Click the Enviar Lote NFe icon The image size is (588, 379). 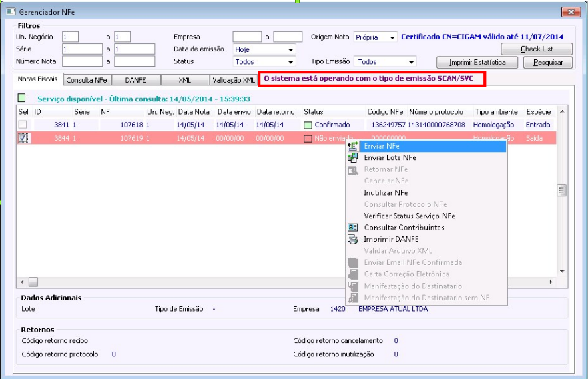pos(352,158)
